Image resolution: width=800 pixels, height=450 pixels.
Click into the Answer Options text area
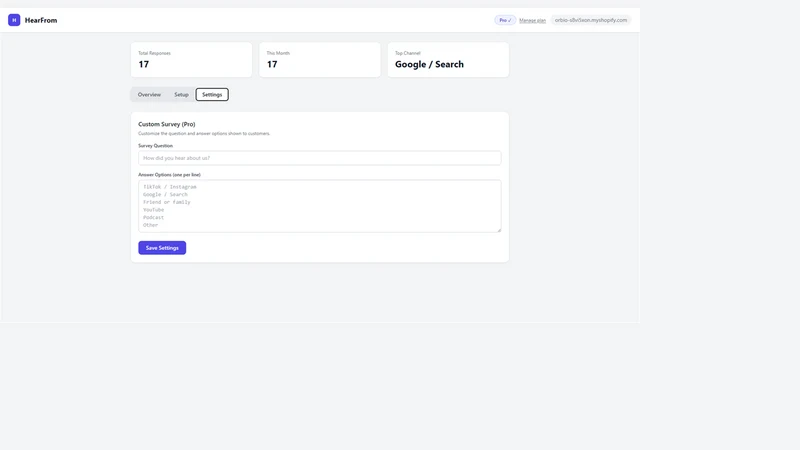click(319, 206)
